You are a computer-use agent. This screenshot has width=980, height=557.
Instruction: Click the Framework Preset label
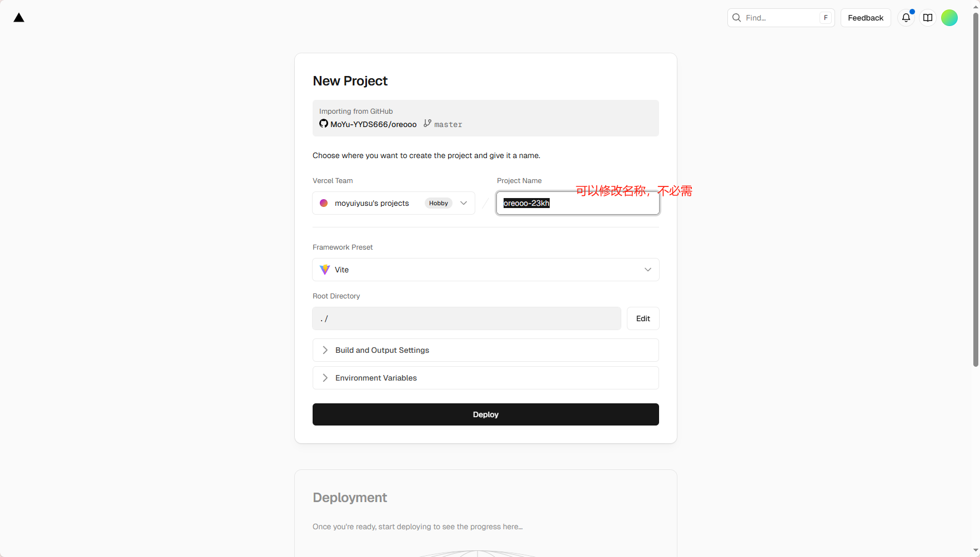[343, 247]
